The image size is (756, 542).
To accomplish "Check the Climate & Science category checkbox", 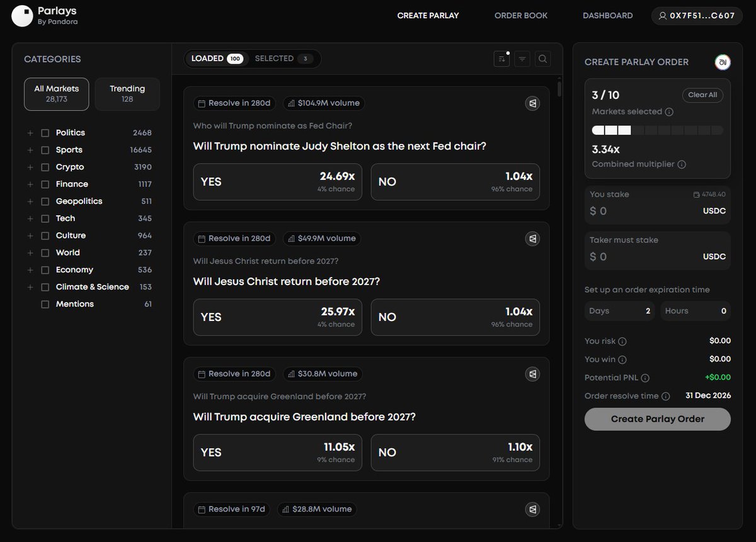I will coord(45,287).
